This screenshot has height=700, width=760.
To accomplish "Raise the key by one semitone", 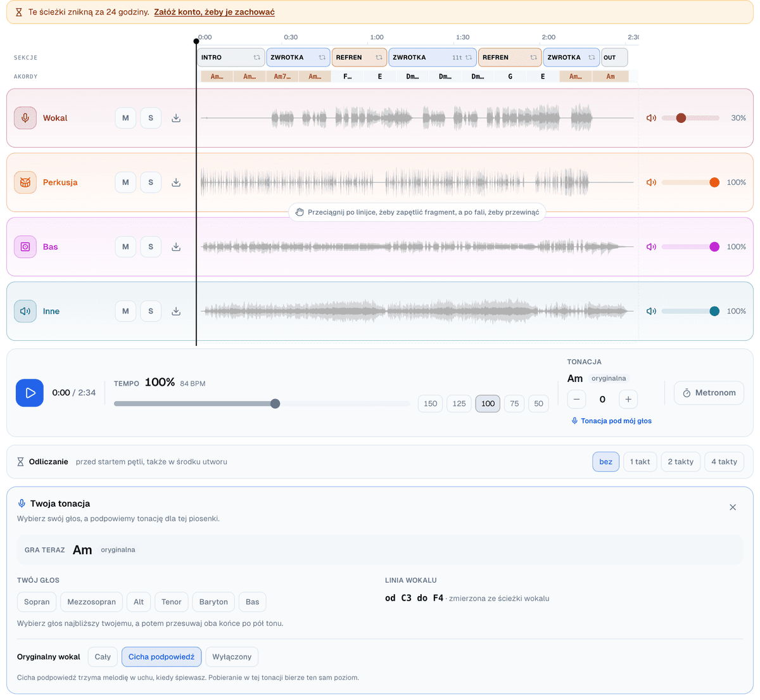I will pyautogui.click(x=628, y=399).
